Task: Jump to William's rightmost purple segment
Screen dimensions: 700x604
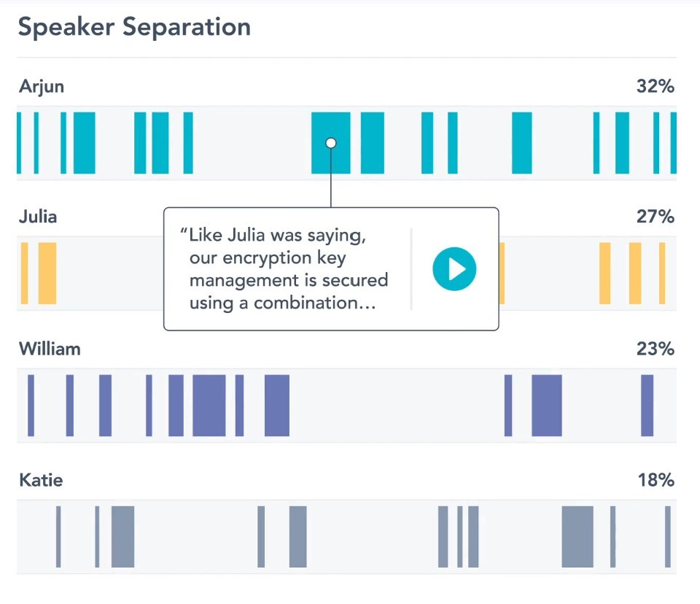Action: click(x=647, y=406)
